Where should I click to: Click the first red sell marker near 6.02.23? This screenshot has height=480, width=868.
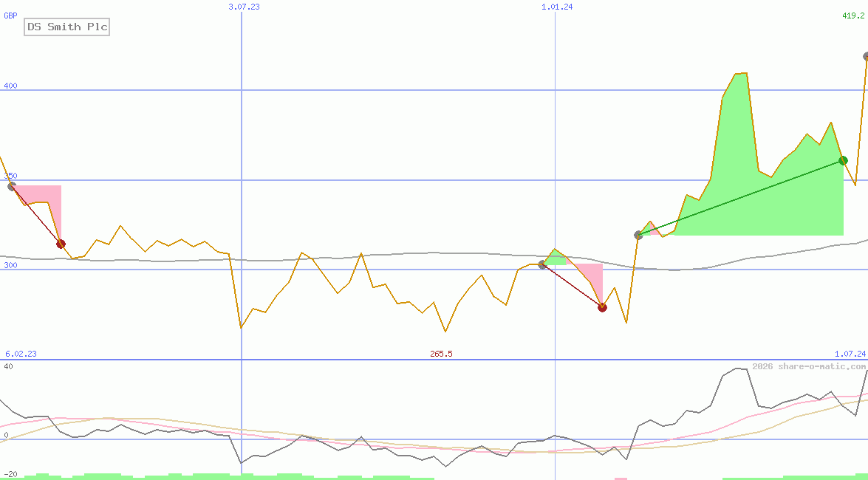pos(61,244)
